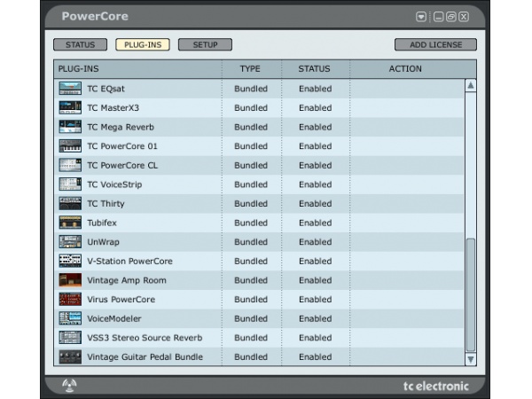Click the scroll up arrow
The image size is (532, 399).
pyautogui.click(x=471, y=85)
